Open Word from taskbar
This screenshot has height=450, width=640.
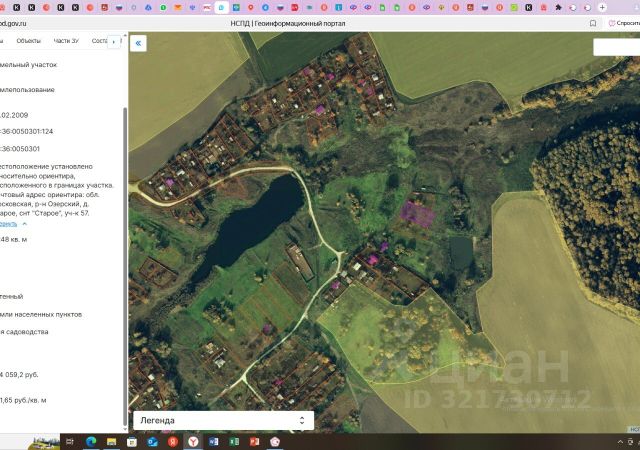point(213,441)
